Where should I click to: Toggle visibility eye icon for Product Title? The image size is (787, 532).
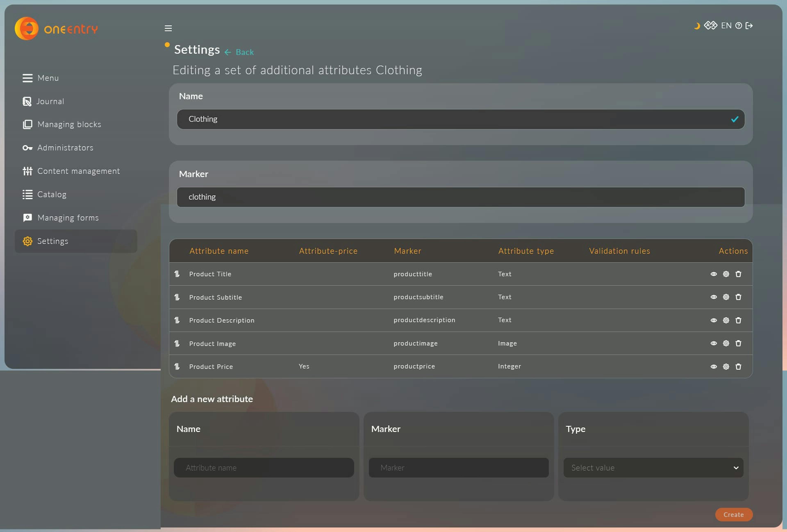pyautogui.click(x=713, y=274)
